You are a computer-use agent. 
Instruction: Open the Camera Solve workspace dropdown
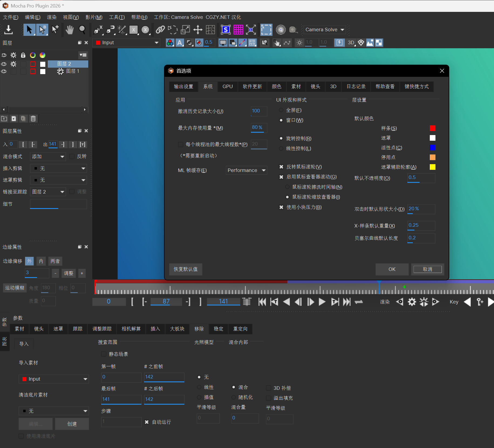325,30
